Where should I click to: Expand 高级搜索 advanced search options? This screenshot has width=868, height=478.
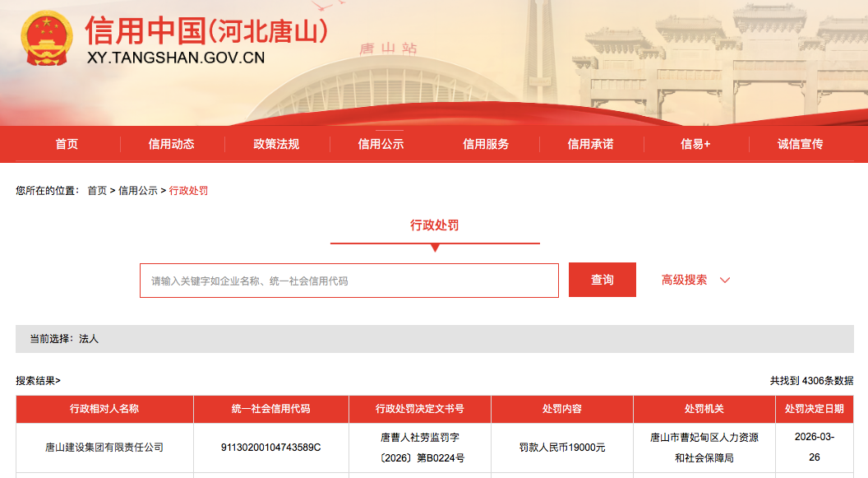(684, 280)
